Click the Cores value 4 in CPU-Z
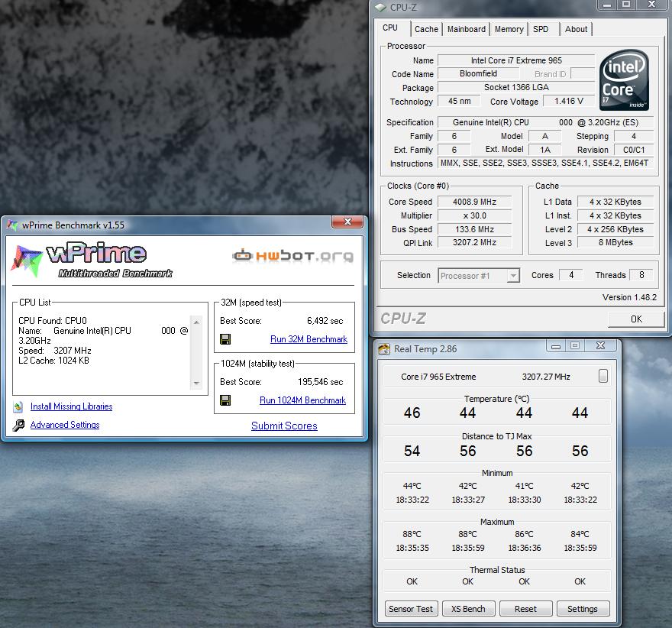672x628 pixels. (571, 275)
